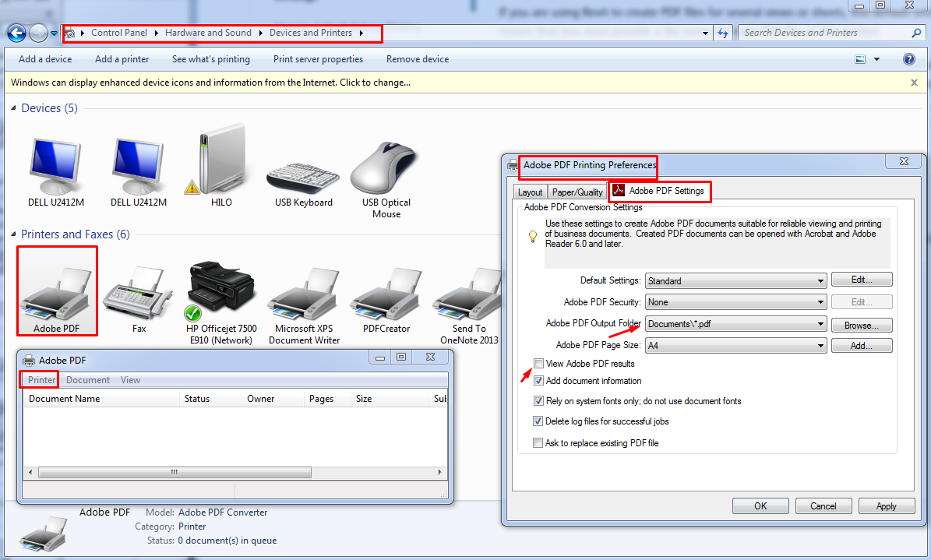Click the Status column header
This screenshot has width=931, height=560.
[211, 399]
